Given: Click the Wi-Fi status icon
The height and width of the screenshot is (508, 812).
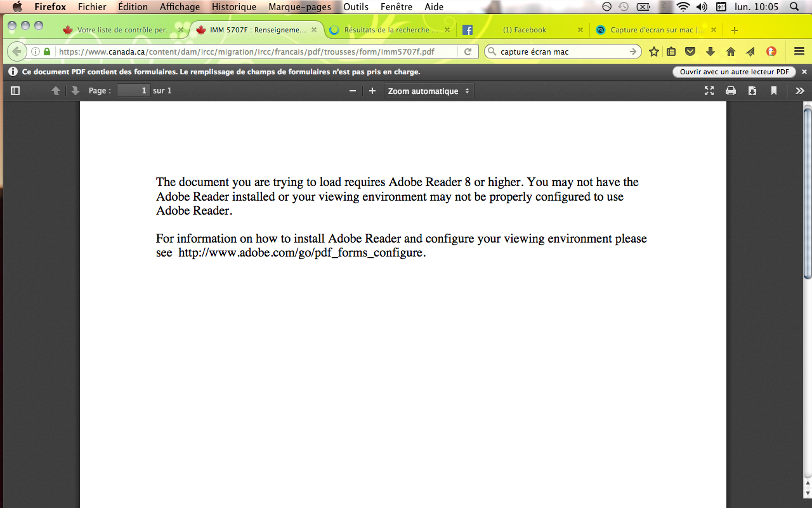Looking at the screenshot, I should click(x=683, y=7).
